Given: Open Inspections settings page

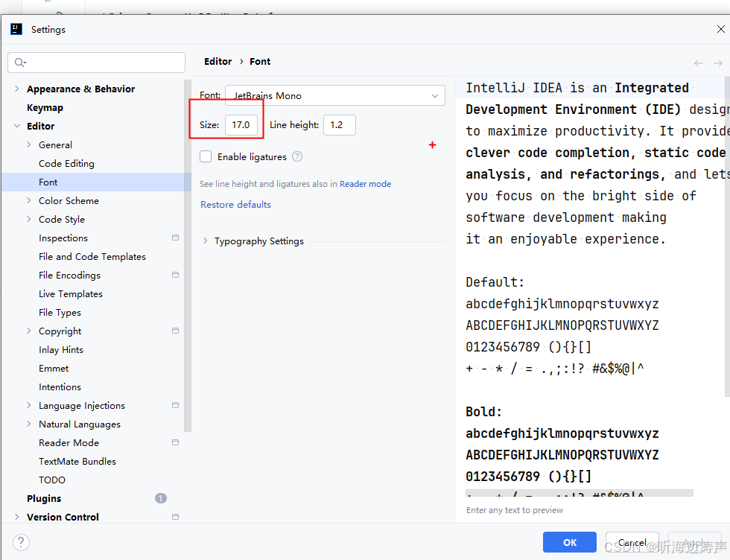Looking at the screenshot, I should (63, 238).
